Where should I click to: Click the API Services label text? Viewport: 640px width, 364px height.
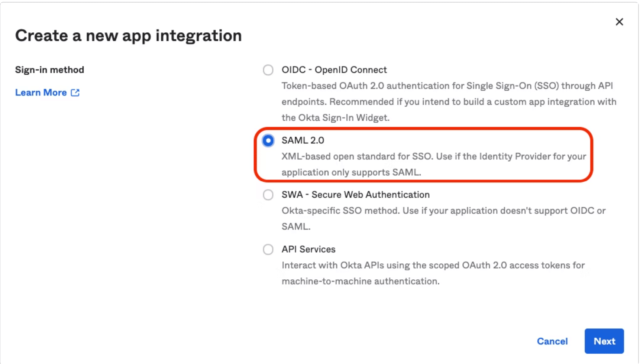[308, 249]
